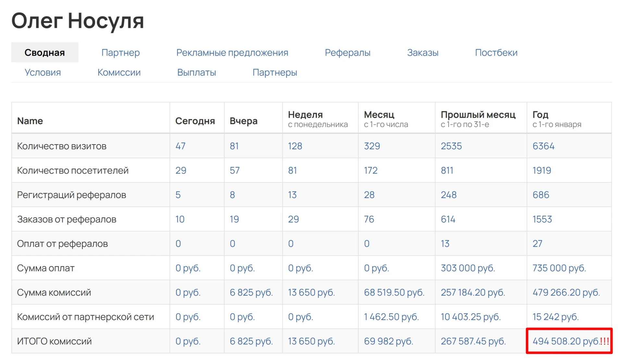Click monthly visitors value 172
The height and width of the screenshot is (364, 623).
pos(371,170)
